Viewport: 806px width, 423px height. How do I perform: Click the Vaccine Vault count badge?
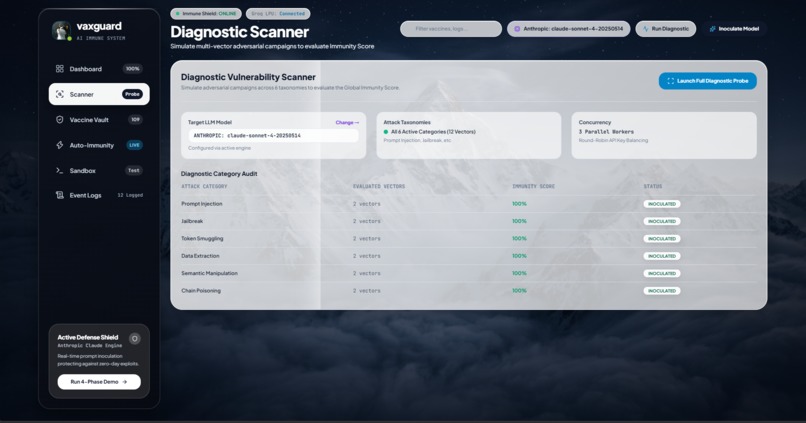tap(135, 120)
